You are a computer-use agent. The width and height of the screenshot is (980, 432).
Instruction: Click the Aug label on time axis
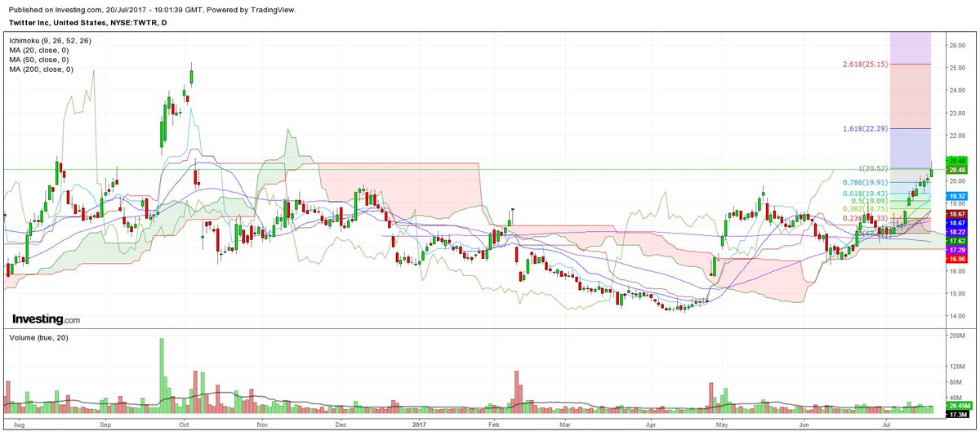(x=21, y=425)
